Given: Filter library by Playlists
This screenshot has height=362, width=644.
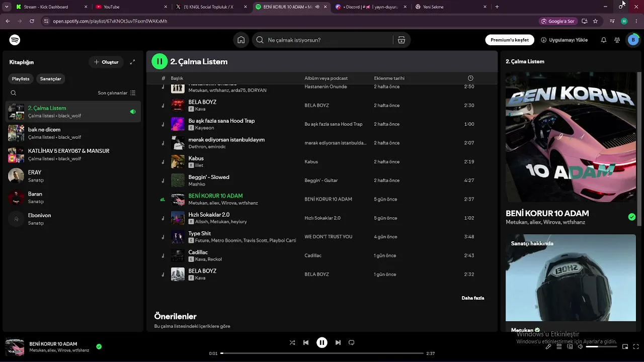Looking at the screenshot, I should tap(21, 79).
